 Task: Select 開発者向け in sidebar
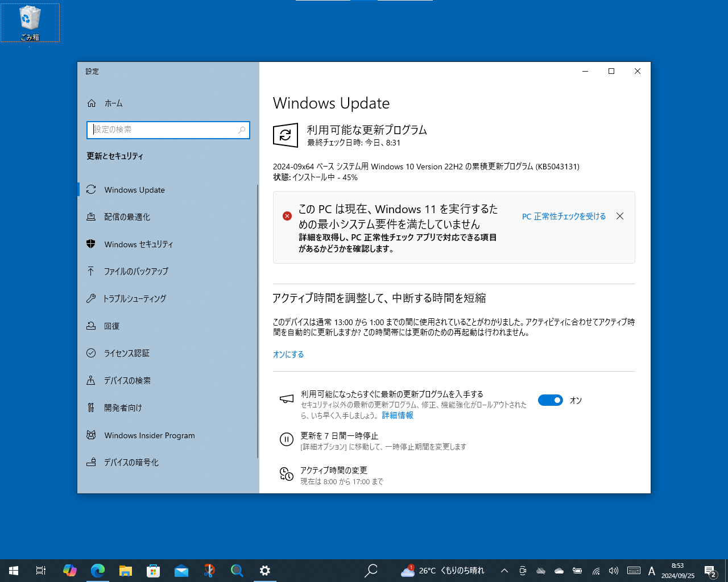pyautogui.click(x=122, y=408)
